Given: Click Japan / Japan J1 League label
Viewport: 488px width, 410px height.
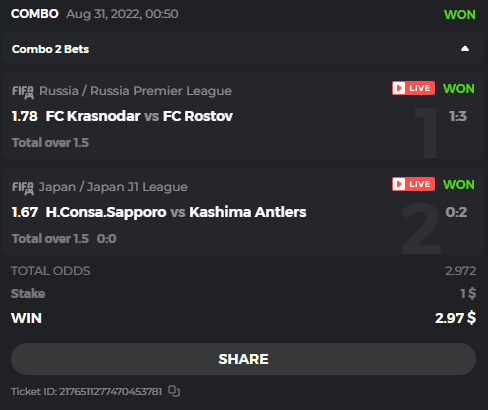Looking at the screenshot, I should click(113, 187).
